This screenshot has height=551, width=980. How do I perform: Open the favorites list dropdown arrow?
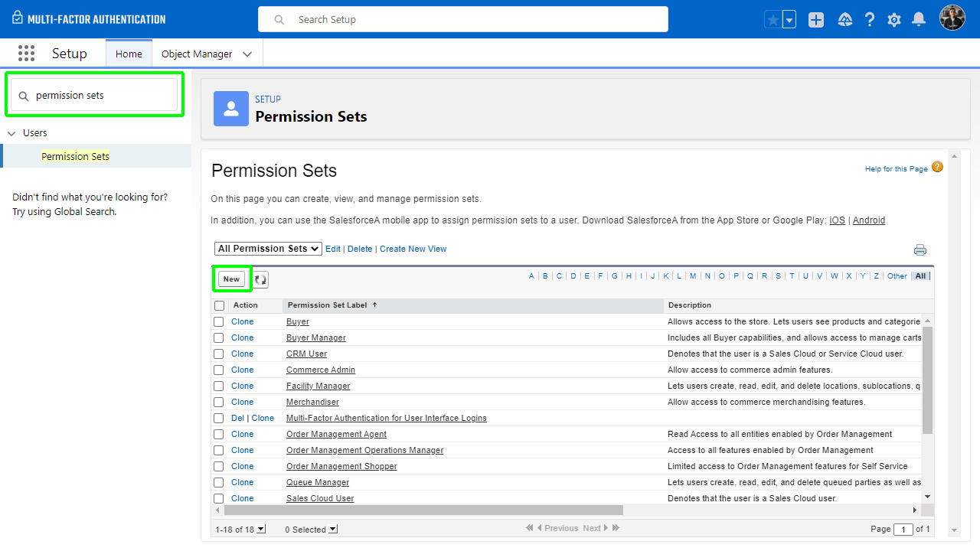[789, 20]
